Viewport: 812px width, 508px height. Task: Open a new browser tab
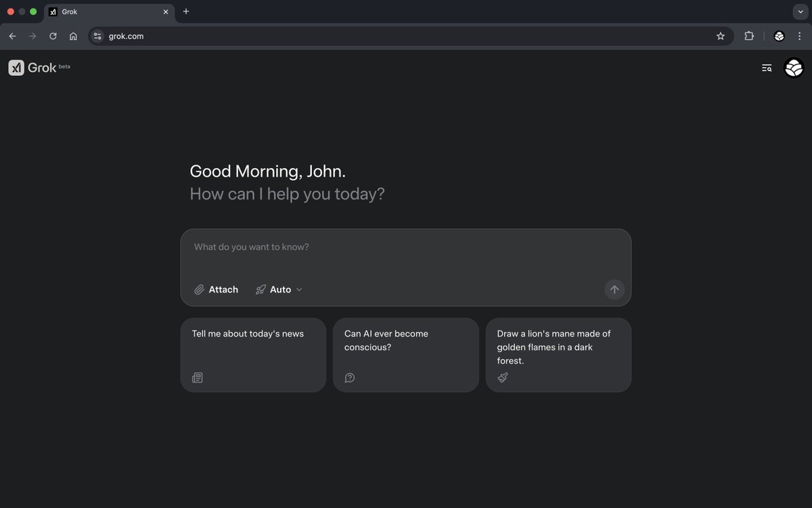[186, 12]
